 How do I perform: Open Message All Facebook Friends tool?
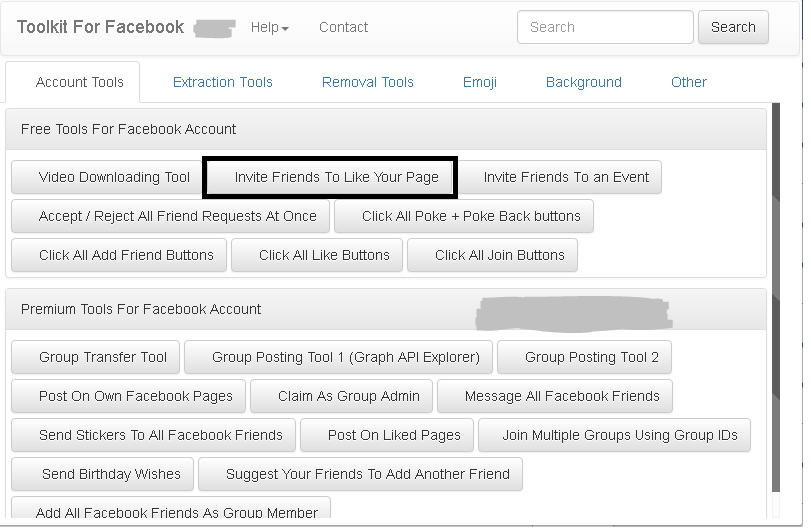coord(555,396)
